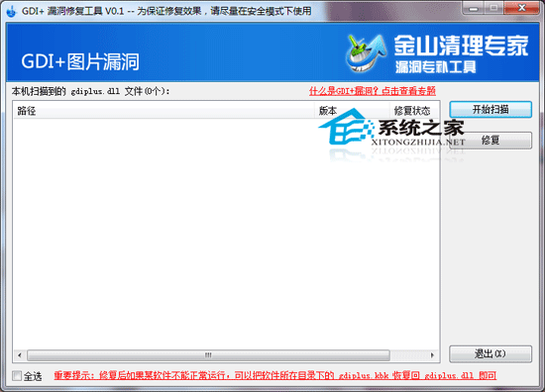Sort by the 版本 column header
This screenshot has height=392, width=545.
pyautogui.click(x=352, y=111)
